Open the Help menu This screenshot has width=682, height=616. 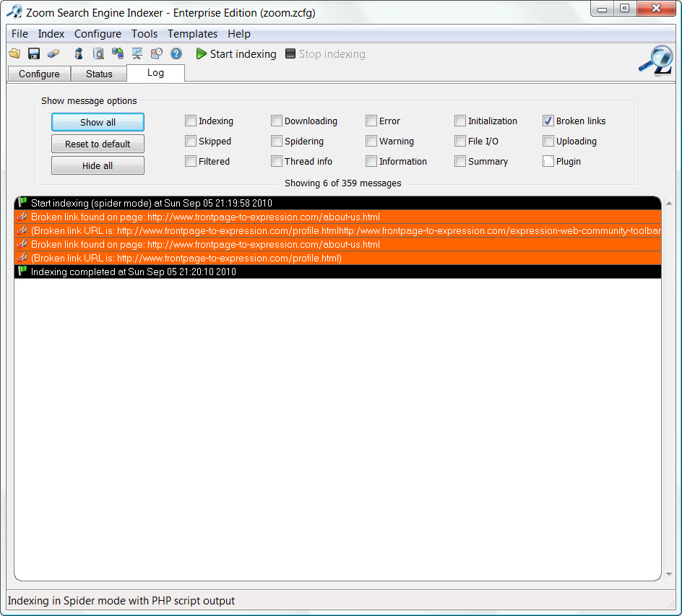239,33
